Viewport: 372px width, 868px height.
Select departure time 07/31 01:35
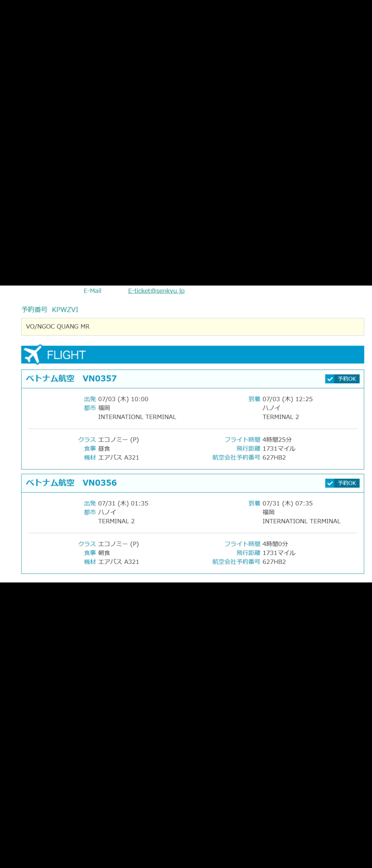pyautogui.click(x=123, y=504)
